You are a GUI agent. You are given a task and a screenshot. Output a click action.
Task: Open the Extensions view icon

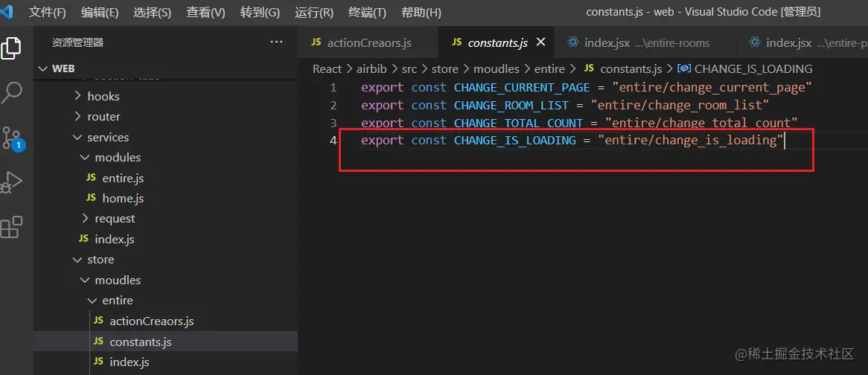click(11, 227)
